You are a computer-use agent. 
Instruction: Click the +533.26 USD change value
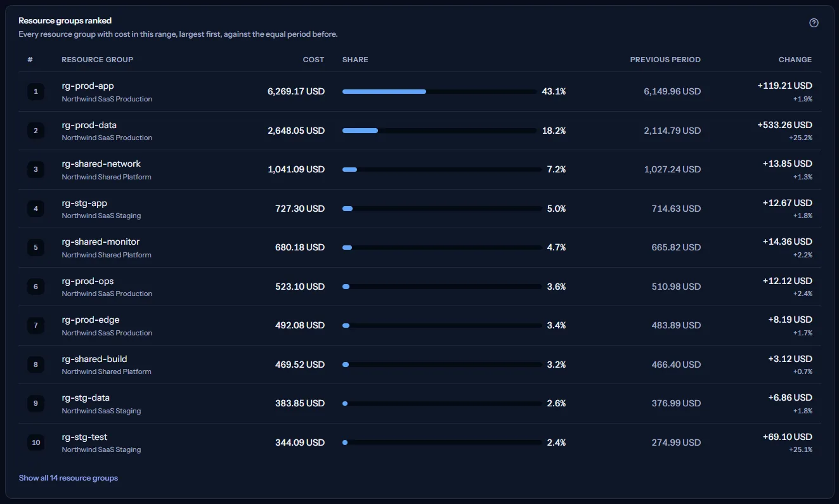click(784, 126)
